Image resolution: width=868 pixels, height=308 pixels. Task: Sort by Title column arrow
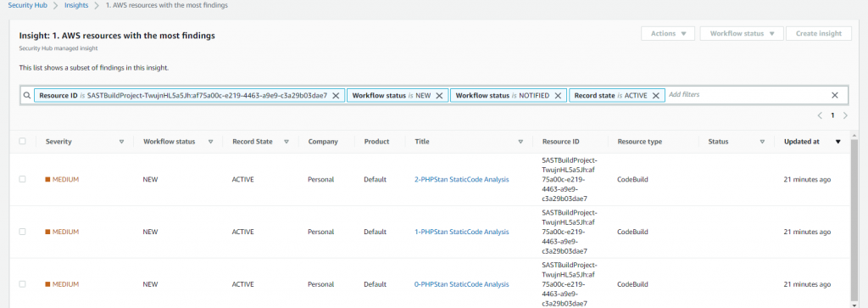pyautogui.click(x=520, y=142)
